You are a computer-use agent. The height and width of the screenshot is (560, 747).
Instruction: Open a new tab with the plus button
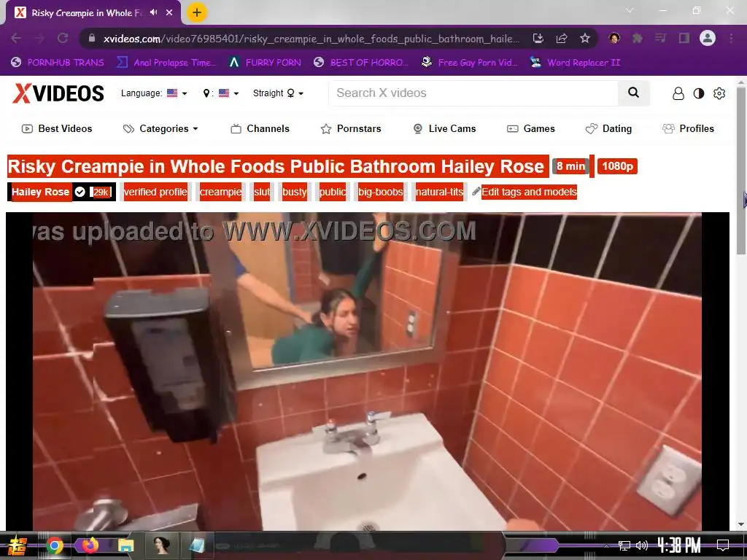click(197, 12)
